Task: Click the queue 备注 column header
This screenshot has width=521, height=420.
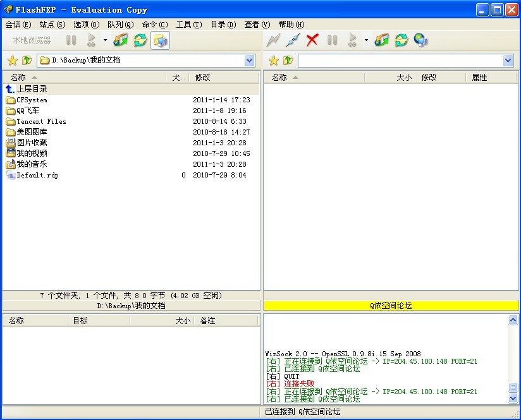Action: click(x=226, y=321)
